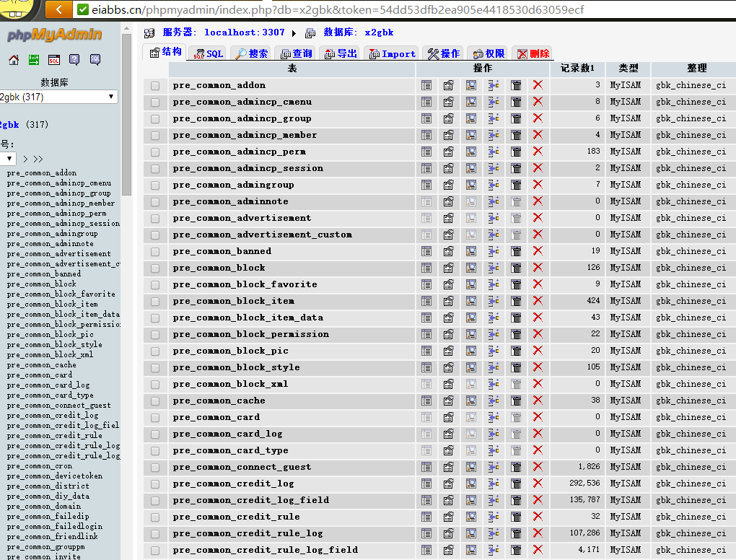The width and height of the screenshot is (736, 560).
Task: Browse rows of pre_common_addon table
Action: 426,85
